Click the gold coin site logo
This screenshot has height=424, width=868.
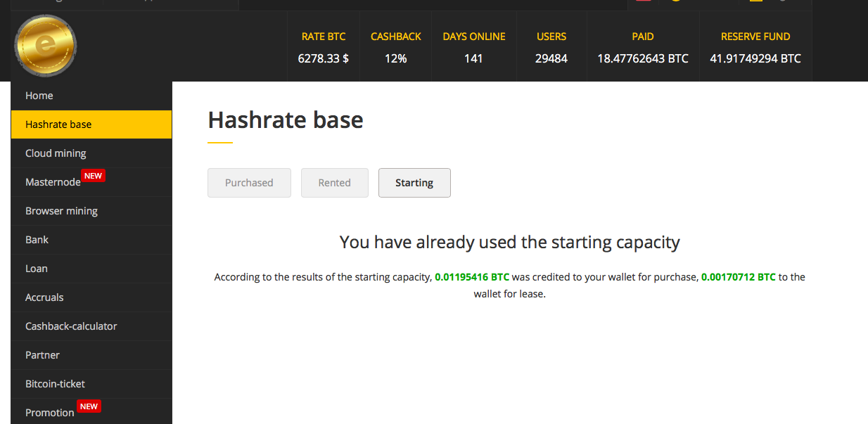[46, 46]
